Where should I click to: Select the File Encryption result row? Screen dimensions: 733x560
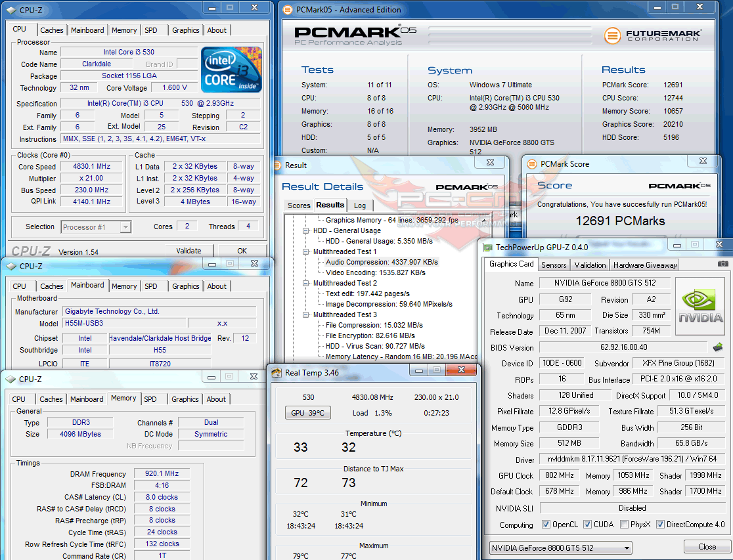click(370, 335)
